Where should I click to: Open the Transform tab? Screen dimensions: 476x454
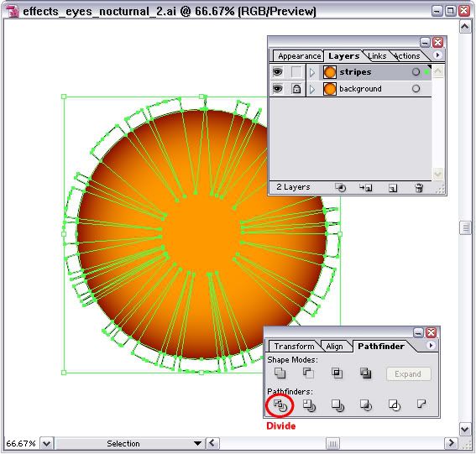click(294, 347)
